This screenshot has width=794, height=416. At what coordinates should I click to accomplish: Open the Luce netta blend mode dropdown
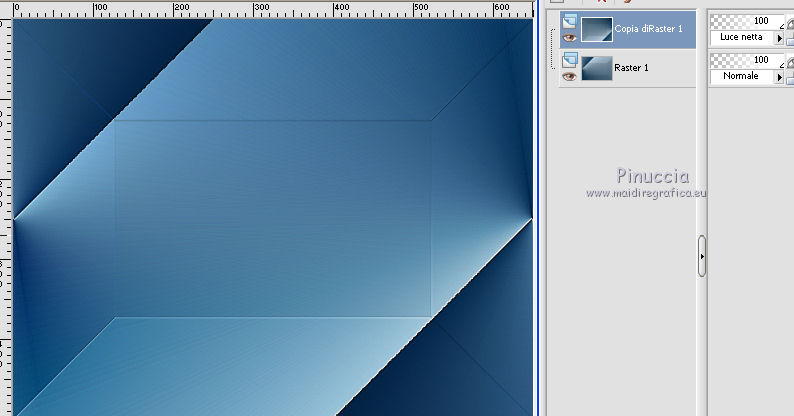tap(779, 38)
